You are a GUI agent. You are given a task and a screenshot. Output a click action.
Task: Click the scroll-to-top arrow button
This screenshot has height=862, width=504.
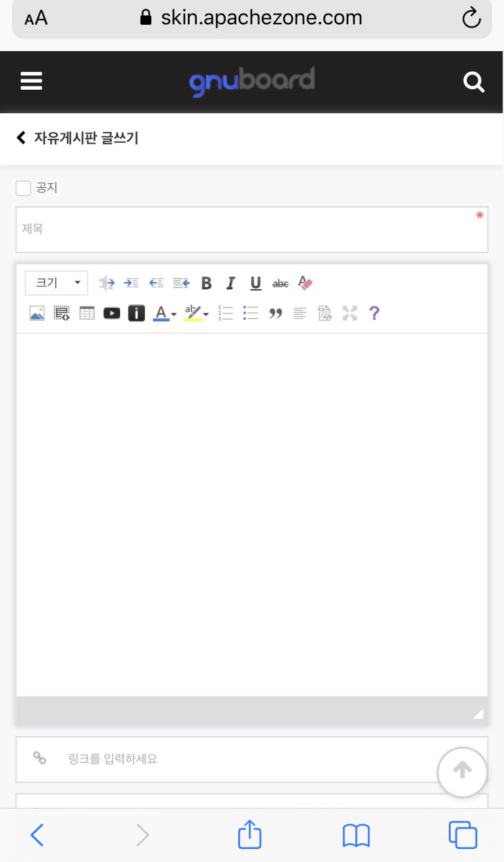click(x=462, y=772)
